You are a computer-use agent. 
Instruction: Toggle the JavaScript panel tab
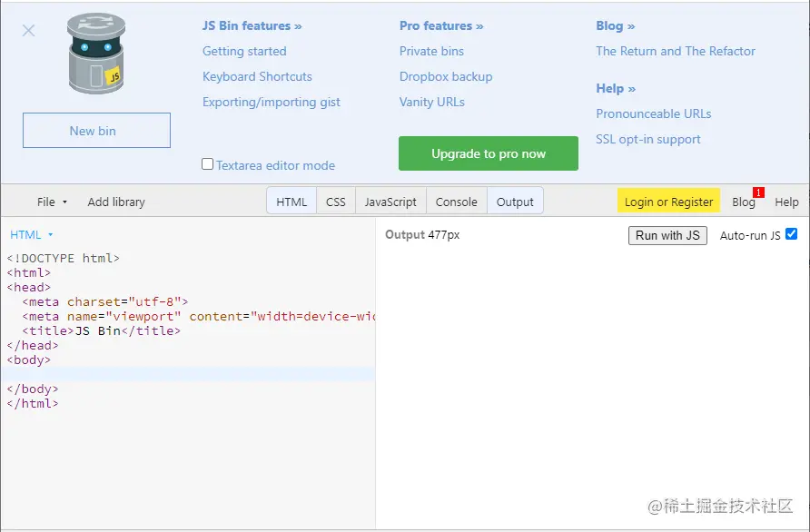390,202
